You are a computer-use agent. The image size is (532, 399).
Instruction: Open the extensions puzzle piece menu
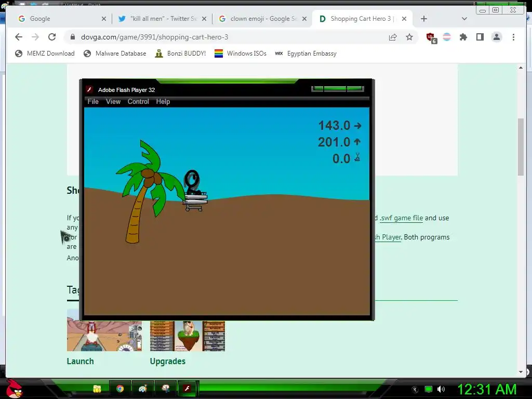coord(463,37)
